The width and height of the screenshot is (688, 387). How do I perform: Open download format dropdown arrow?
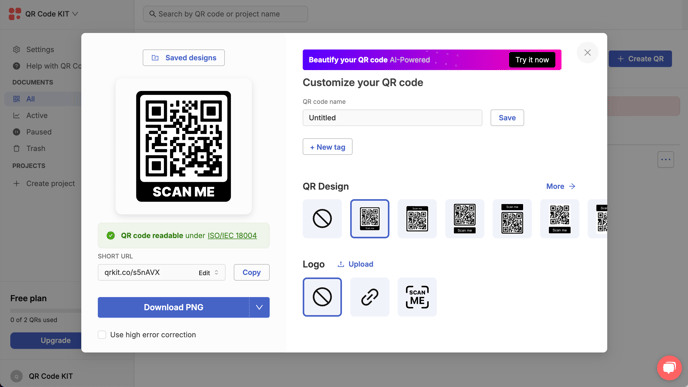pos(259,308)
